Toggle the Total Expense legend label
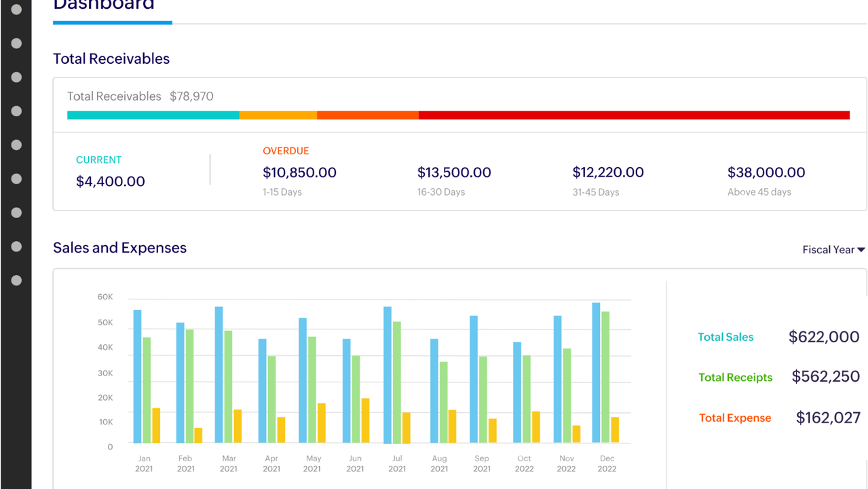This screenshot has height=489, width=868. pos(735,418)
